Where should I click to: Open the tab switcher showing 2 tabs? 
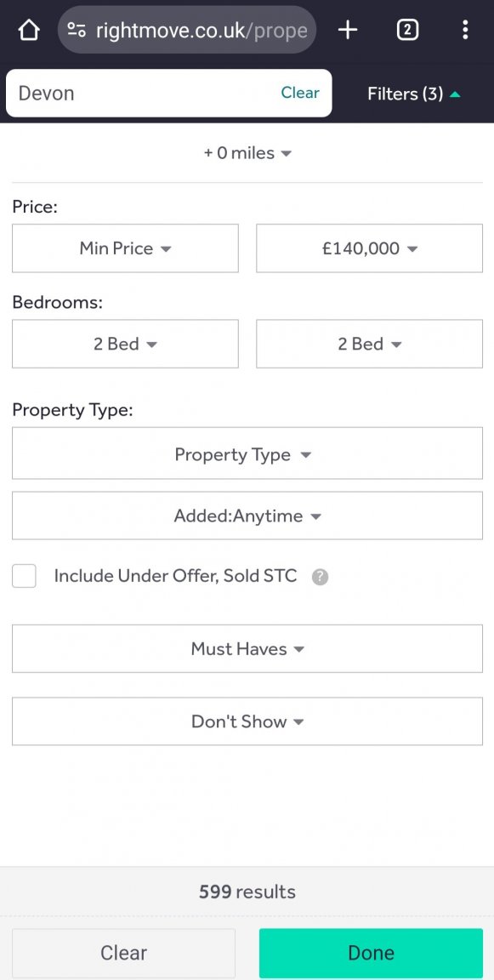(407, 30)
